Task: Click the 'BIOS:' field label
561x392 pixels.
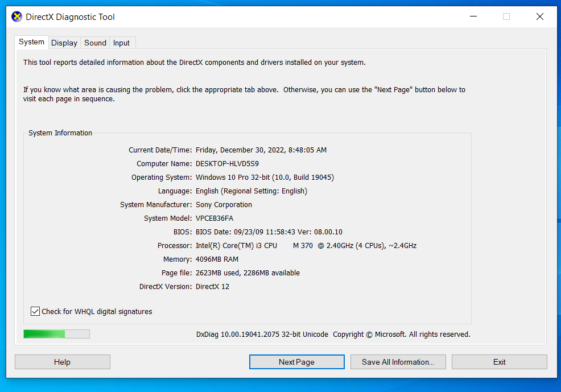Action: coord(183,232)
